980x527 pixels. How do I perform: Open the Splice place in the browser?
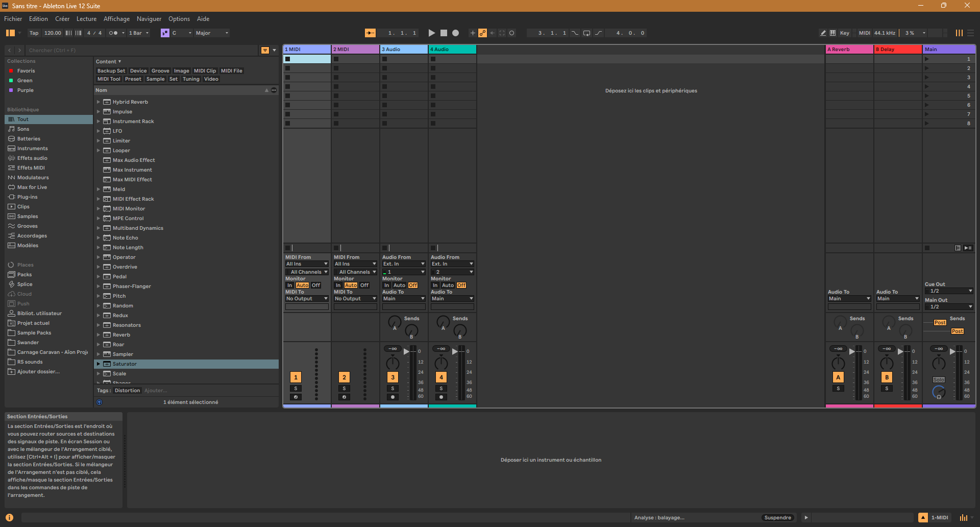[48, 284]
